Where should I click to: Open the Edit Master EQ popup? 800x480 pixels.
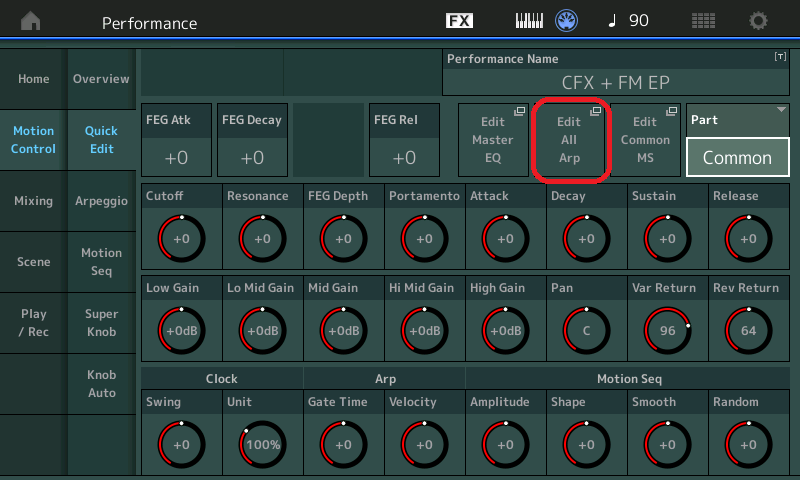492,141
